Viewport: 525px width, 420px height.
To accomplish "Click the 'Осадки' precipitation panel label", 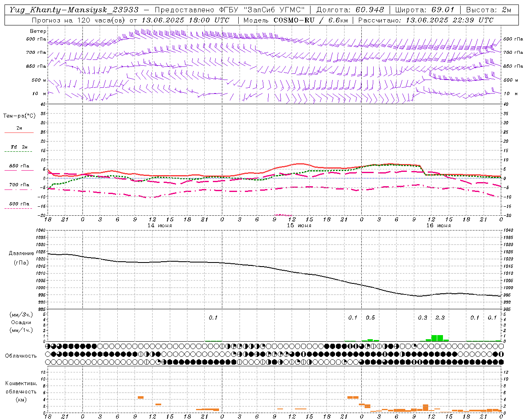I will [x=21, y=322].
